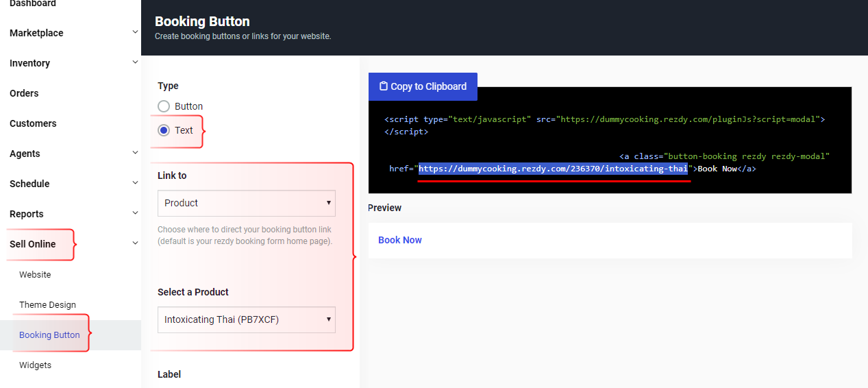Open the Agents sidebar item
Image resolution: width=868 pixels, height=388 pixels.
pyautogui.click(x=25, y=154)
